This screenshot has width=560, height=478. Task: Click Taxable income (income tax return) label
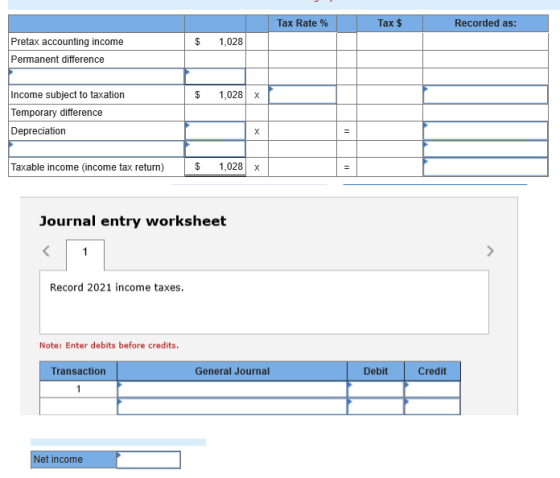(x=88, y=167)
